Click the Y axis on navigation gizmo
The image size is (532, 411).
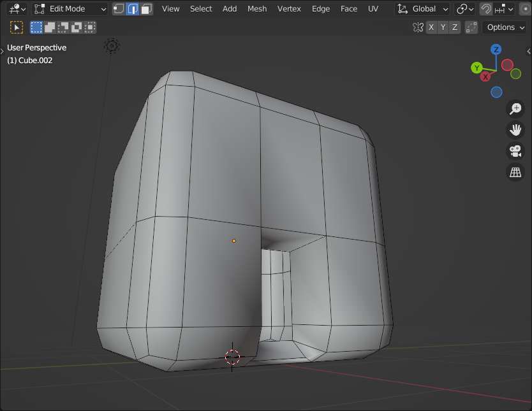(x=477, y=68)
